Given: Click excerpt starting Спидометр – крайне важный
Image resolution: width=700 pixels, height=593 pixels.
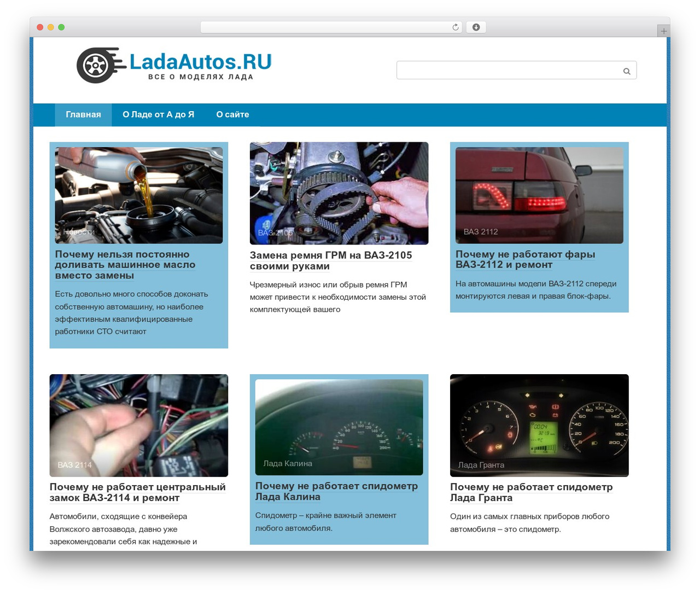Looking at the screenshot, I should pos(326,522).
